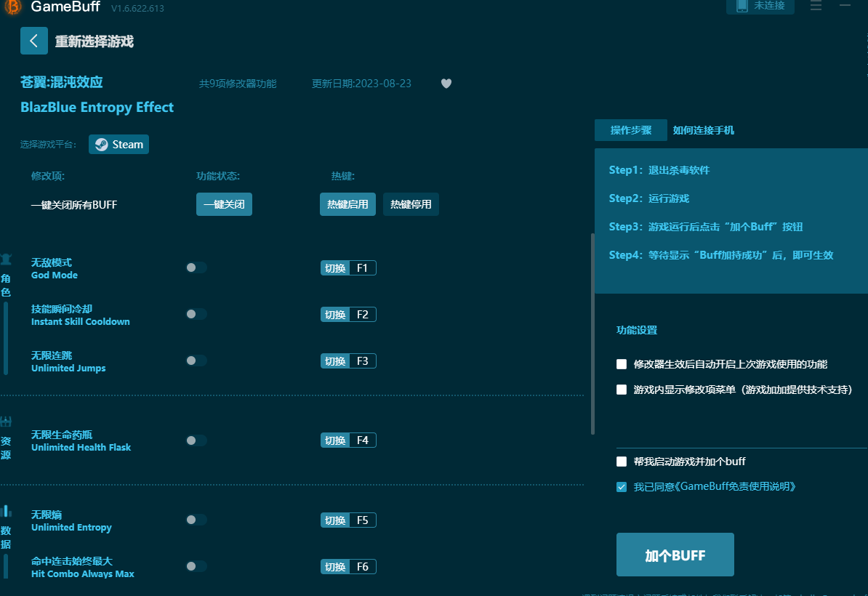Open the GameBuff disclaimer link
The width and height of the screenshot is (868, 596).
pyautogui.click(x=714, y=487)
